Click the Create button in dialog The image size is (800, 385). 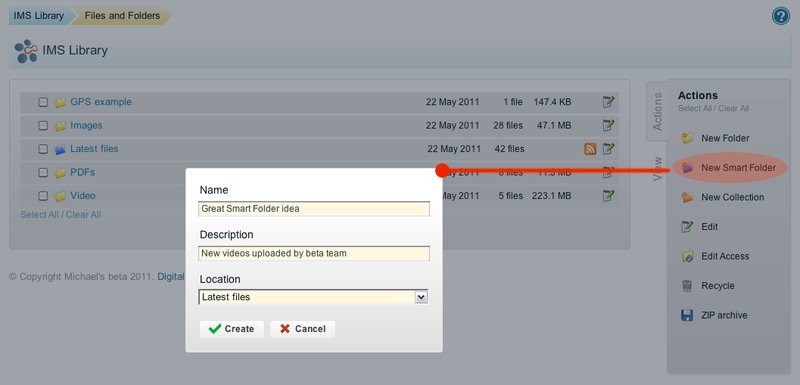tap(232, 329)
